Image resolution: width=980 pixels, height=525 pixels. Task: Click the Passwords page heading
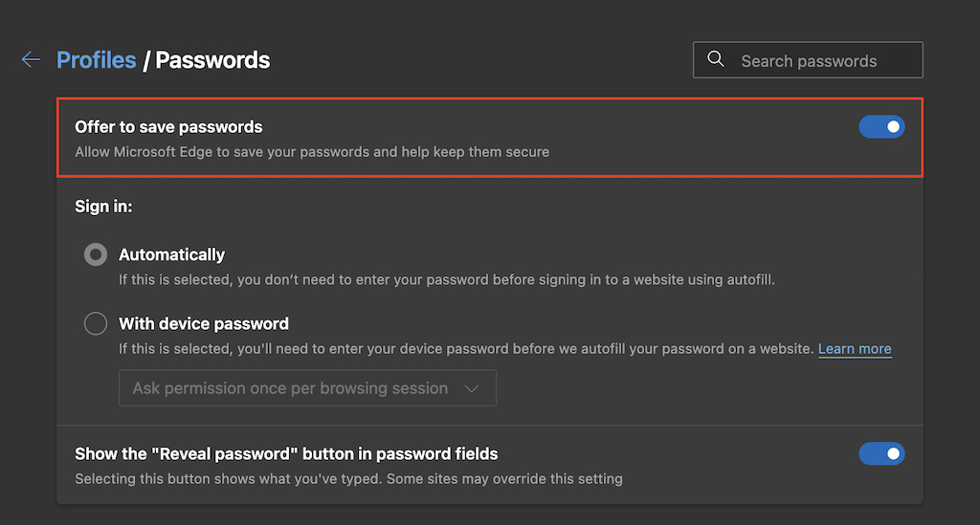(x=212, y=60)
